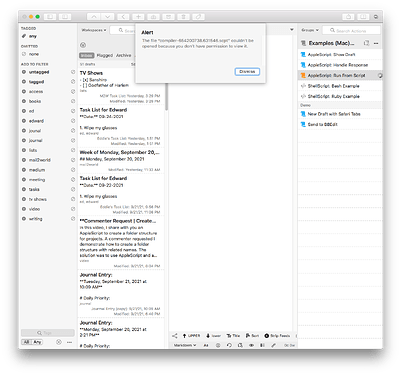Run 'AppleScript: Show Draft' action
Viewport: 400px width, 375px height.
click(340, 54)
